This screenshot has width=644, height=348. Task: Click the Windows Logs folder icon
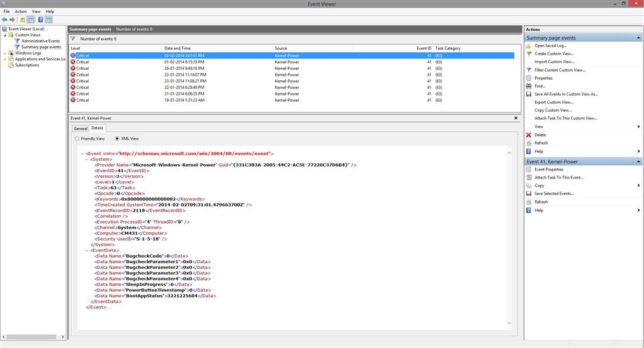coord(11,53)
